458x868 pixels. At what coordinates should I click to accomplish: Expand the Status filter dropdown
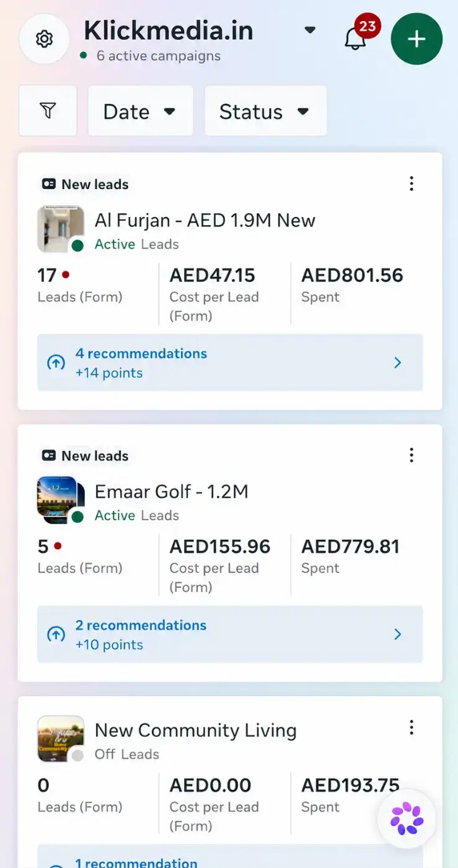coord(265,111)
